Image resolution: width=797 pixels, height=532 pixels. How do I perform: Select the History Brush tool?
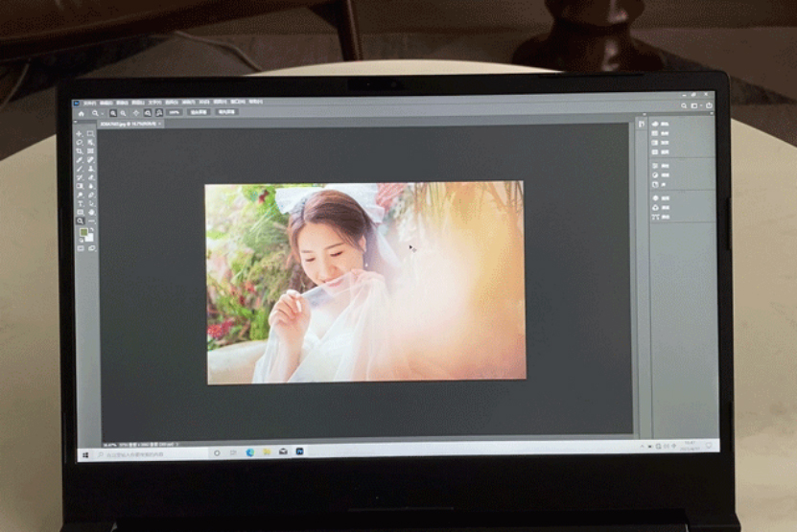click(x=79, y=177)
